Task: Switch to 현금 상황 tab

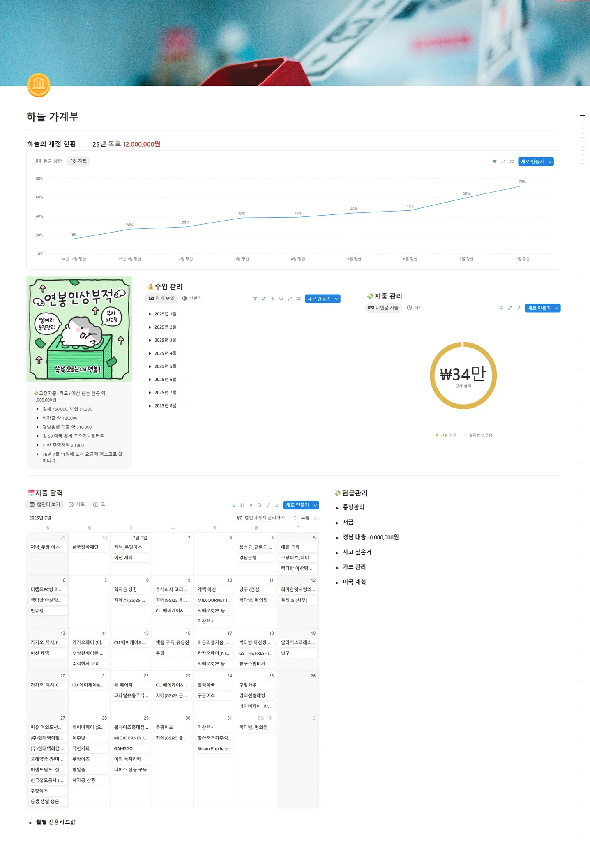Action: 48,161
